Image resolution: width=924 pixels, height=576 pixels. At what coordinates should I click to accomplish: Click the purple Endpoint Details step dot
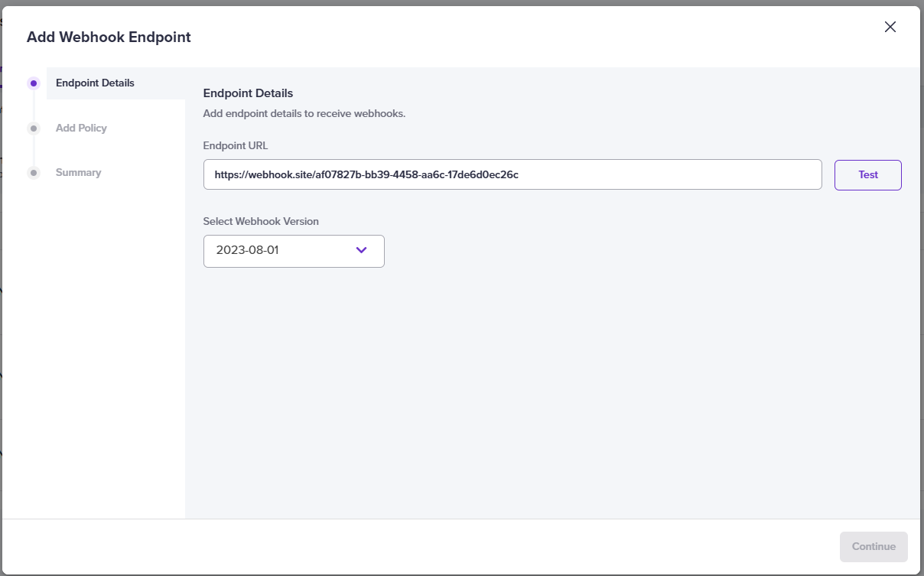34,83
